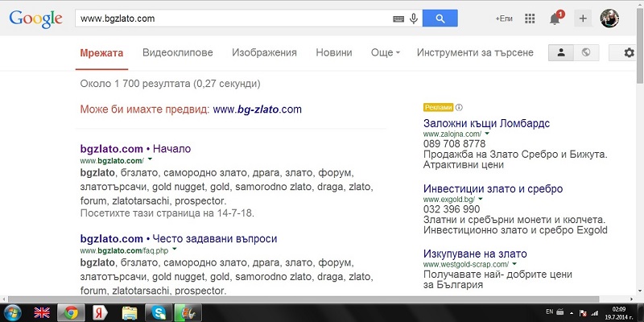Screen dimensions: 644x322
Task: Click the Google logo
Action: click(x=35, y=19)
